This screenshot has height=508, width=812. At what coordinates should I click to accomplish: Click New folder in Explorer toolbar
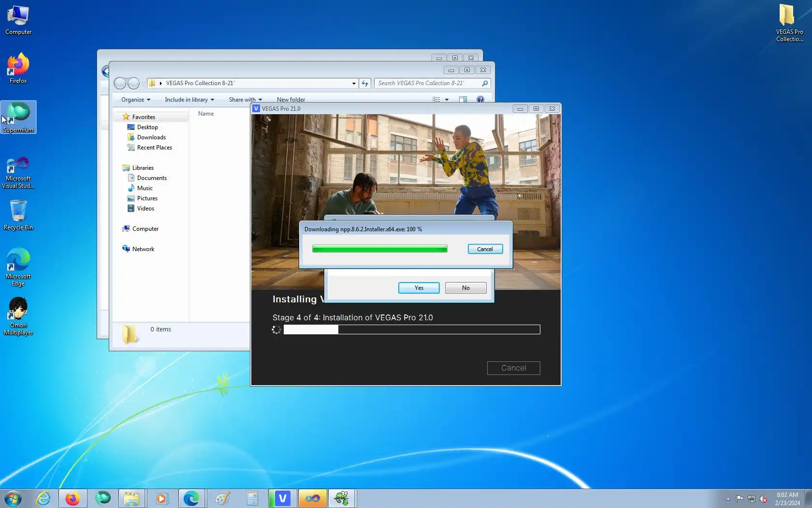(x=291, y=100)
